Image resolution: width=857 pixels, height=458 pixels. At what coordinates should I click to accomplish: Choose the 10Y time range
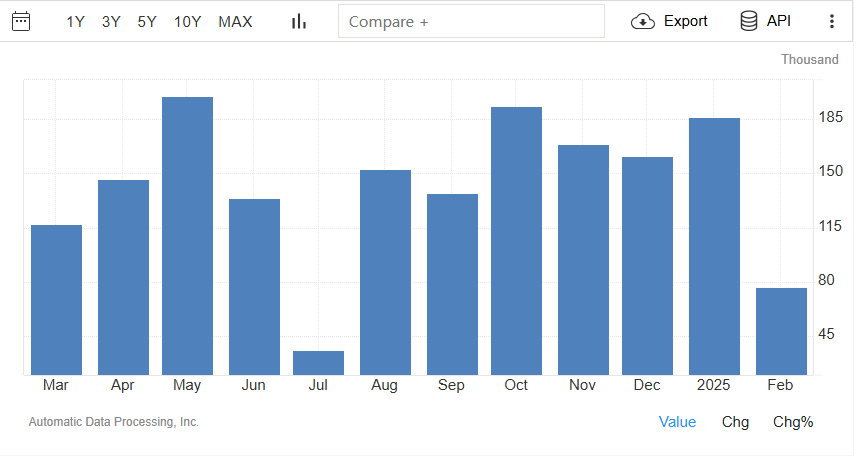(x=187, y=21)
